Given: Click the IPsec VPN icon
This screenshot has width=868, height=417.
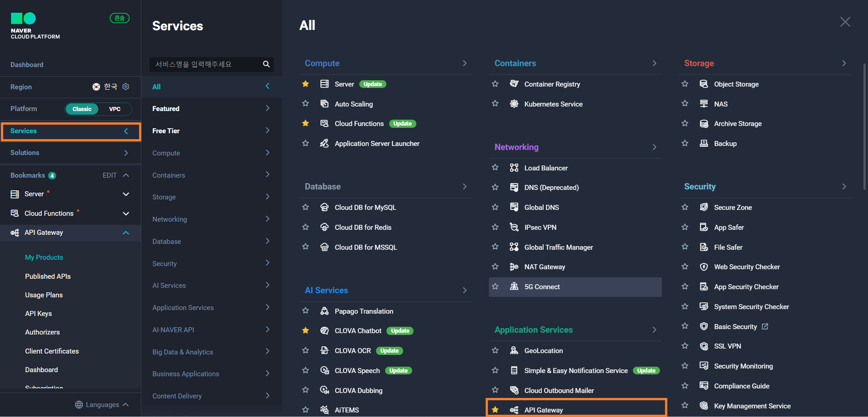Looking at the screenshot, I should pos(514,227).
